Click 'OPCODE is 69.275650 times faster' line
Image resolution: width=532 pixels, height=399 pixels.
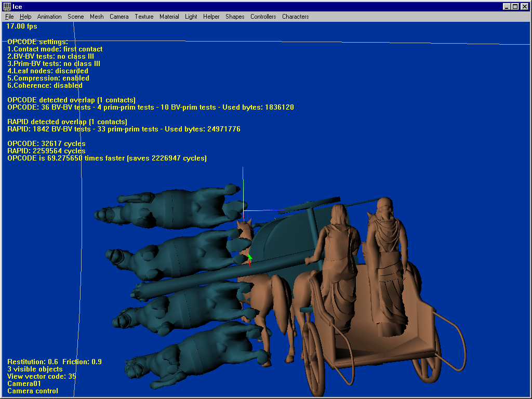(107, 158)
